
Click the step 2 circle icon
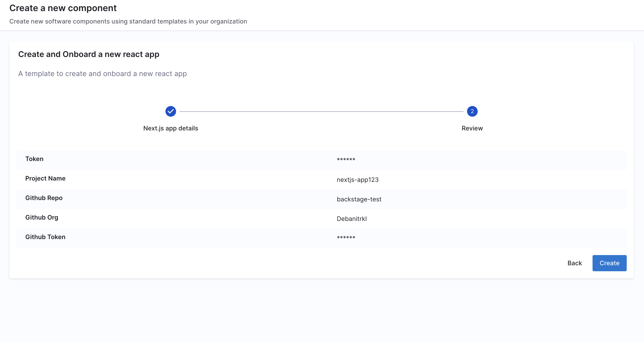pos(472,111)
